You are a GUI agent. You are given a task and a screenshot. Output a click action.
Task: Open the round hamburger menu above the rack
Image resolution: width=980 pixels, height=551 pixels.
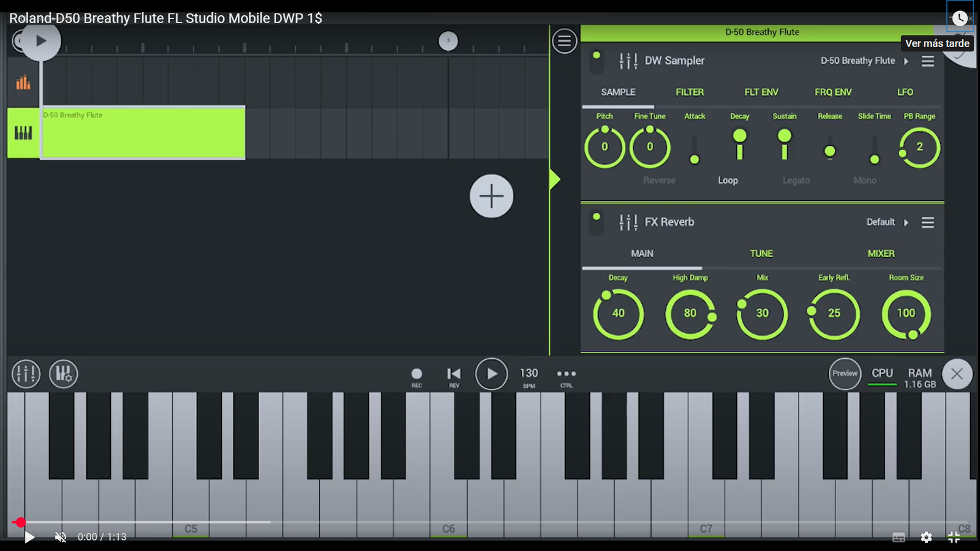coord(564,41)
